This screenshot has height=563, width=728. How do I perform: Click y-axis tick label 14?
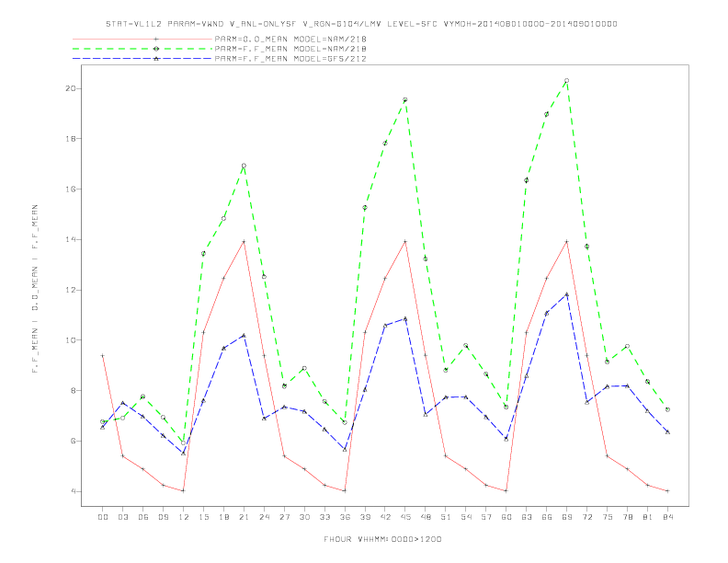tap(71, 239)
